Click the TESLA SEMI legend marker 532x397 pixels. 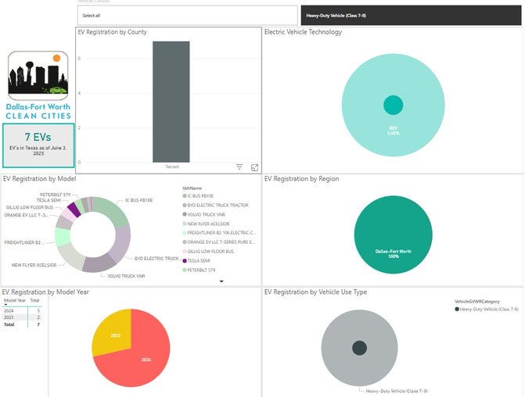185,261
